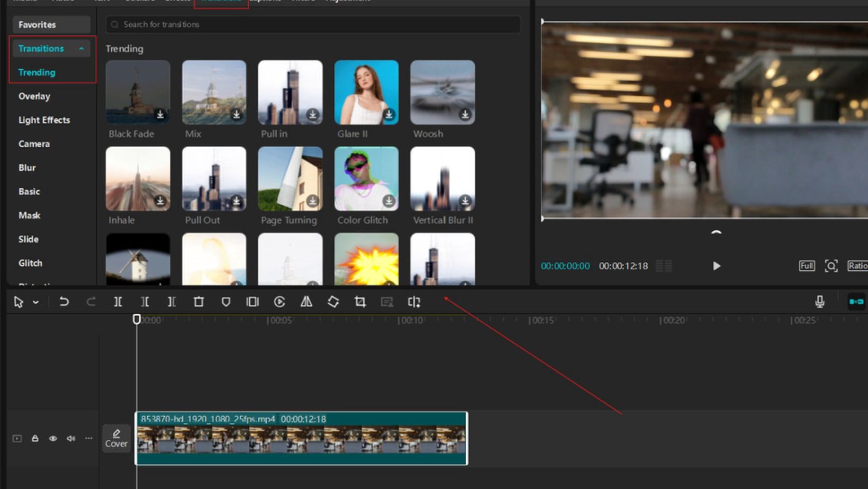The height and width of the screenshot is (489, 868).
Task: Redo the undone edit
Action: (91, 302)
